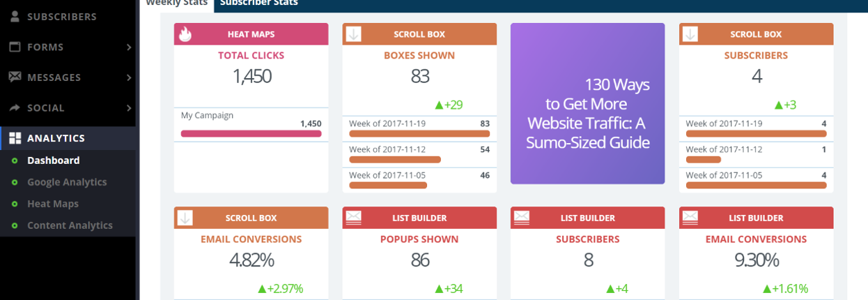Image resolution: width=868 pixels, height=300 pixels.
Task: Click the +34 popups change indicator
Action: [449, 289]
